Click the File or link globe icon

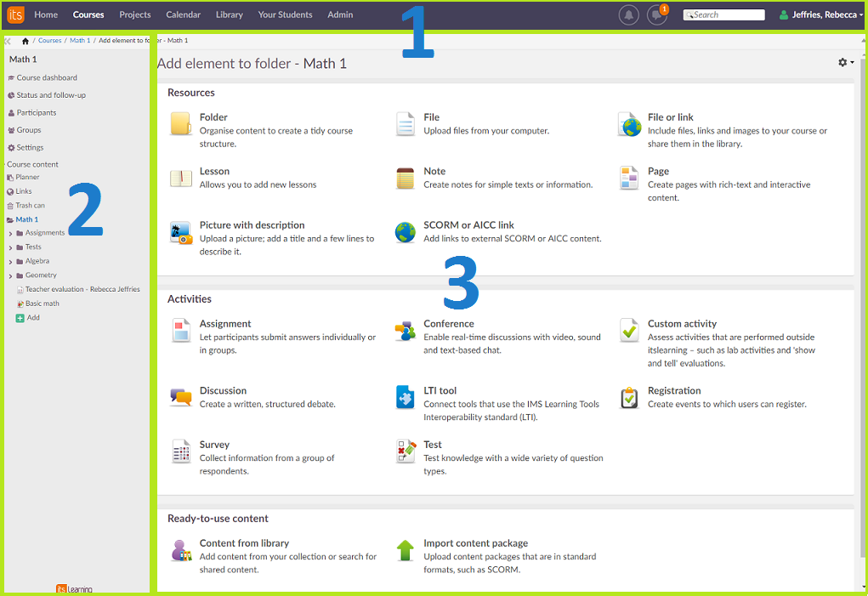click(x=629, y=124)
